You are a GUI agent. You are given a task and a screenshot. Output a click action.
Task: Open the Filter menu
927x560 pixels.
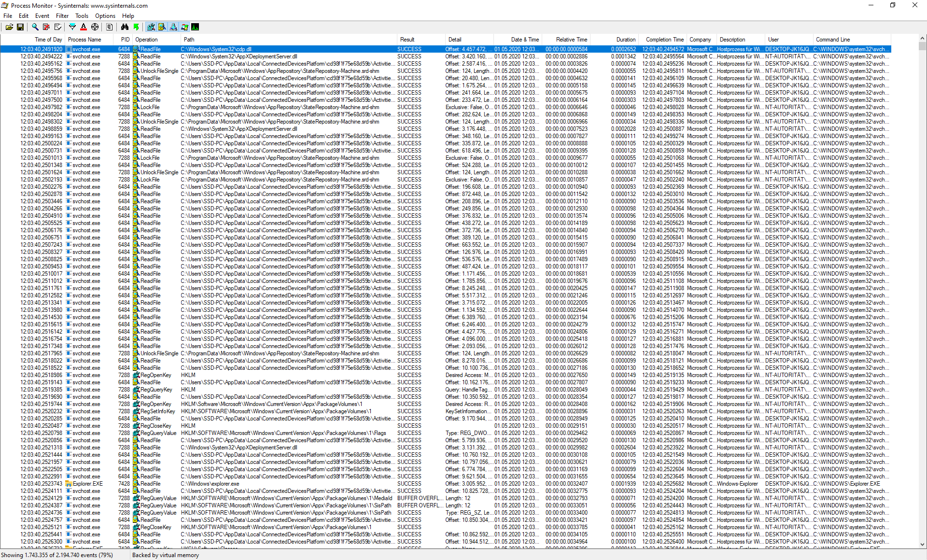click(x=62, y=16)
